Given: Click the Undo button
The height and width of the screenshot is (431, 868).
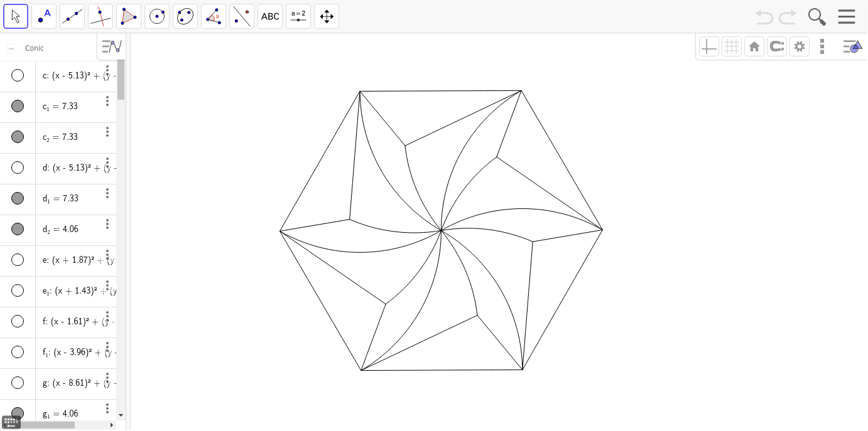Looking at the screenshot, I should [764, 17].
